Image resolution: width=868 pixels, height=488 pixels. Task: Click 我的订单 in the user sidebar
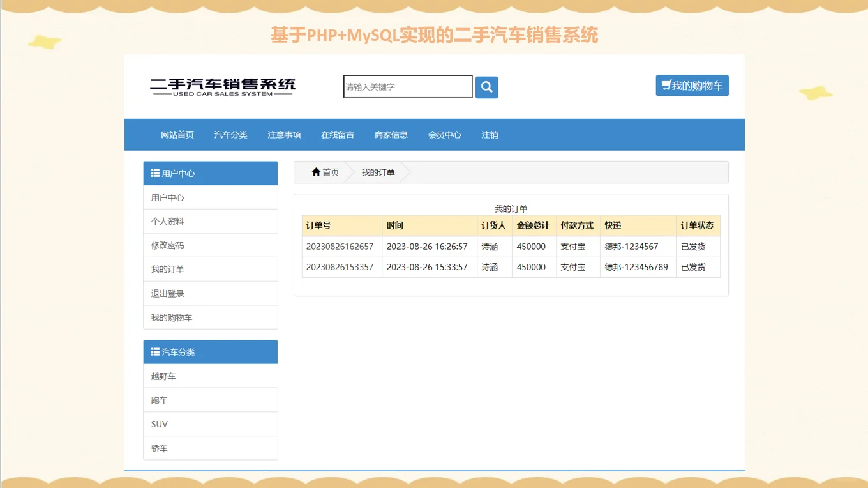(x=167, y=269)
